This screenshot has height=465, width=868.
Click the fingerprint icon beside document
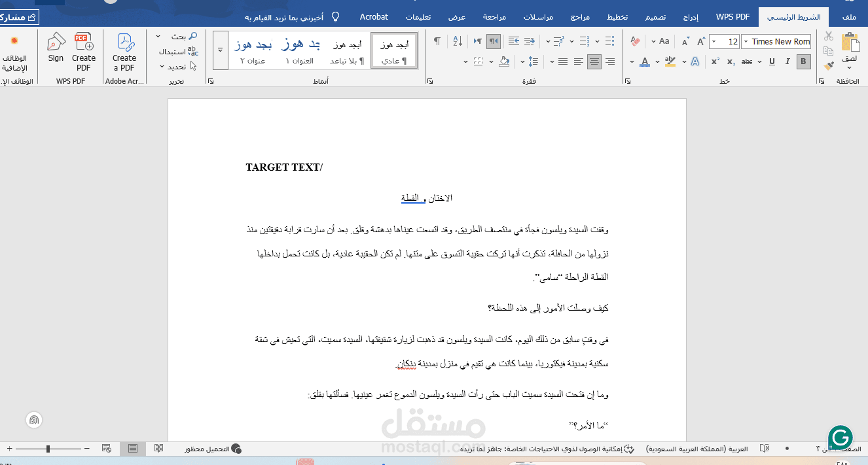click(34, 420)
